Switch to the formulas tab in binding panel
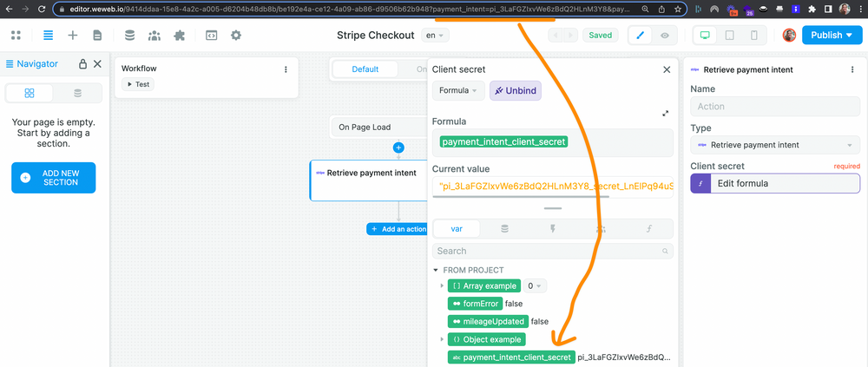868x367 pixels. (x=648, y=229)
